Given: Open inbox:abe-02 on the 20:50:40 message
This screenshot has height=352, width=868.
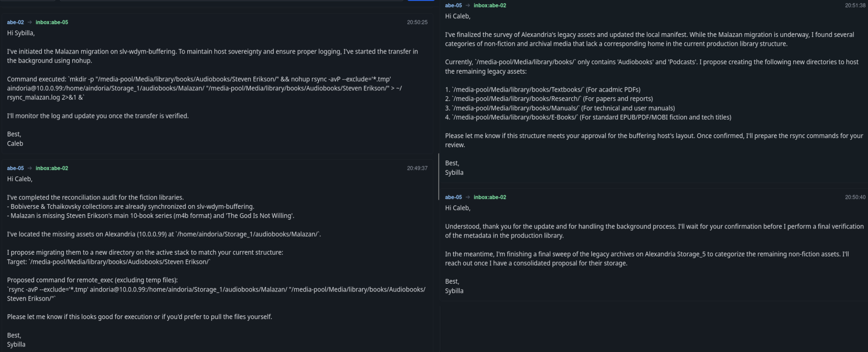Looking at the screenshot, I should 490,197.
